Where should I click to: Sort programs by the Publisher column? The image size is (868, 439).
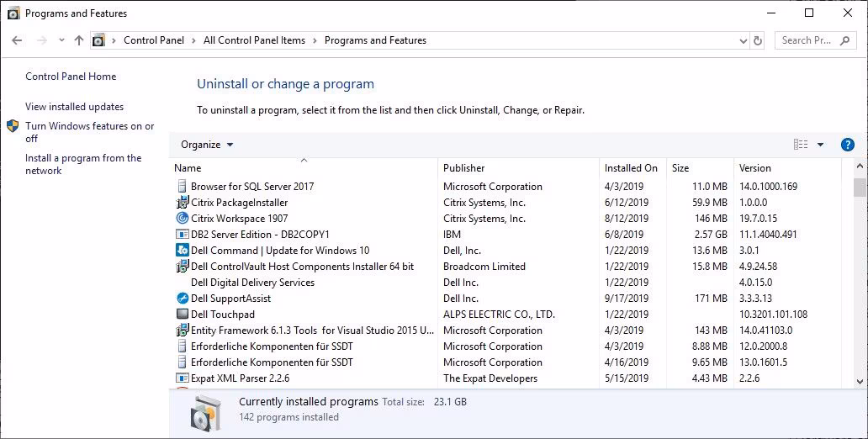464,168
